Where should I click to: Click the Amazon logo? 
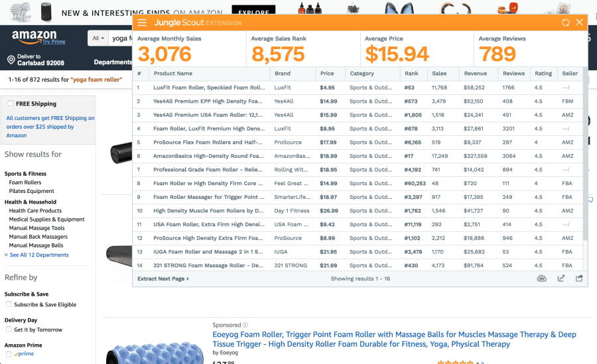[33, 36]
